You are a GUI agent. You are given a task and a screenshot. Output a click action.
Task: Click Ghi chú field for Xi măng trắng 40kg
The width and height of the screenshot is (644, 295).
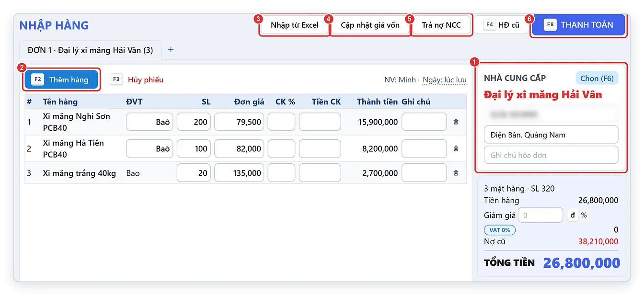pos(424,173)
